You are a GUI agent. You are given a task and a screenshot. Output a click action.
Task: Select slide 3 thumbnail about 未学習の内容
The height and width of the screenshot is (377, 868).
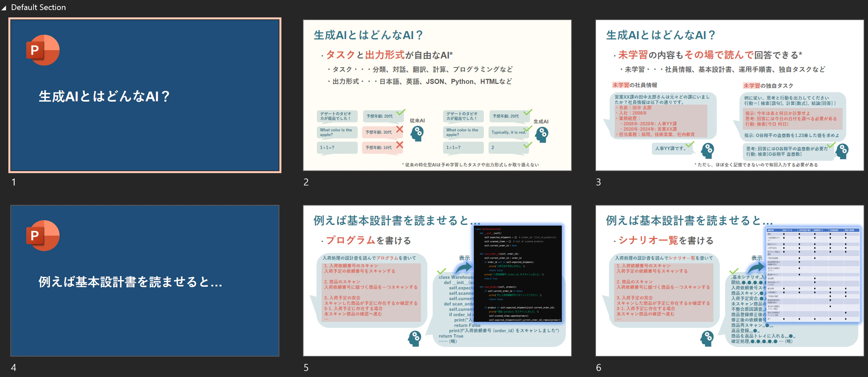(x=729, y=95)
